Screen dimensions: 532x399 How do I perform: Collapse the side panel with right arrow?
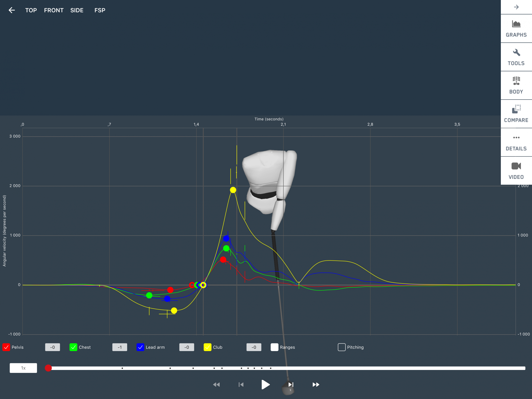[516, 7]
